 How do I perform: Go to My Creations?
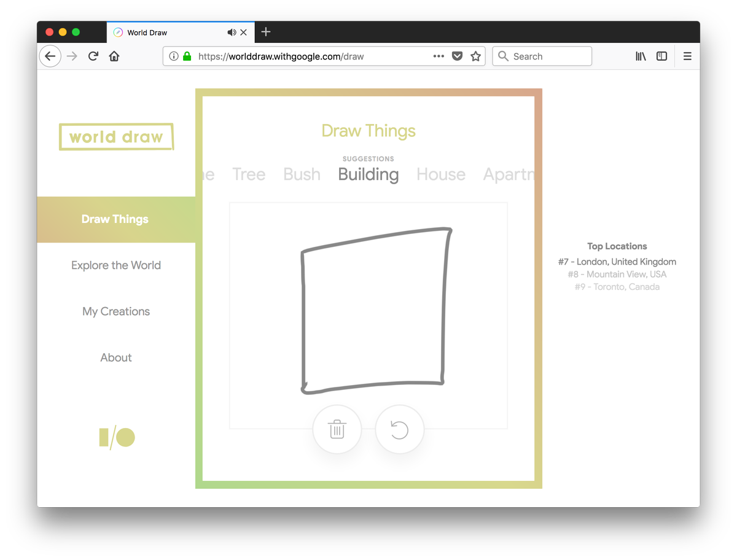point(116,311)
